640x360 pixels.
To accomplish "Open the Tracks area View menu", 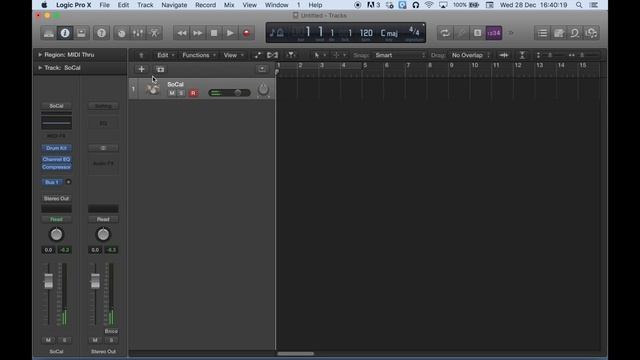I will point(233,55).
